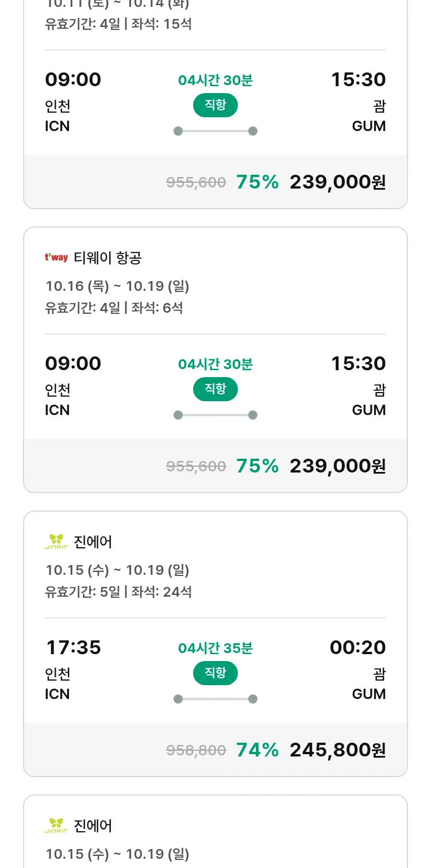Screen dimensions: 431x868
Task: Select the 티웨이 항공 airline name
Action: [x=107, y=258]
